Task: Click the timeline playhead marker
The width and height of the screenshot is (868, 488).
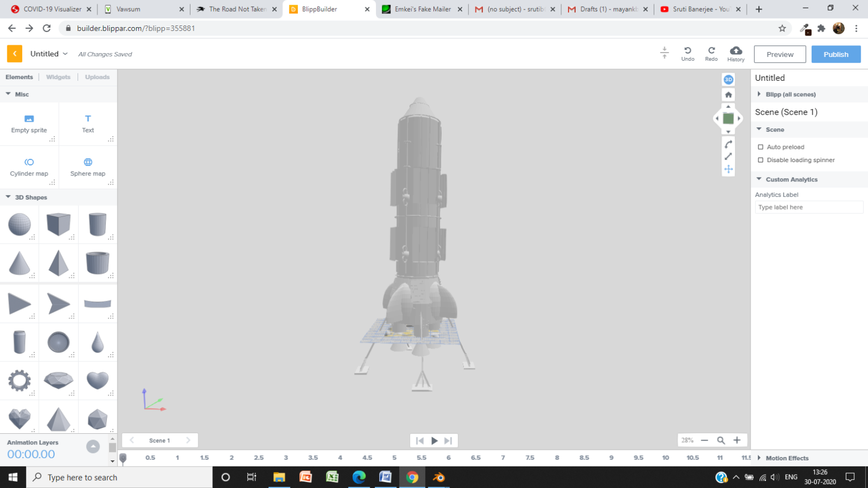Action: [123, 458]
